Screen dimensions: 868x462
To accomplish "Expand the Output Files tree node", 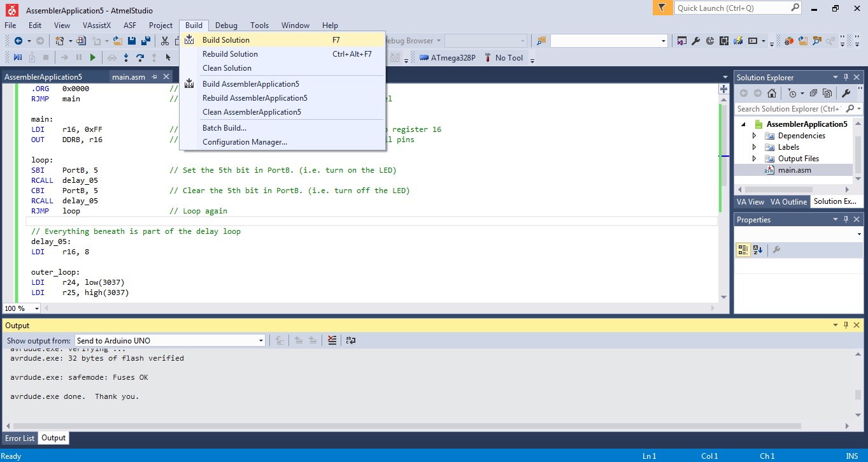I will point(753,158).
